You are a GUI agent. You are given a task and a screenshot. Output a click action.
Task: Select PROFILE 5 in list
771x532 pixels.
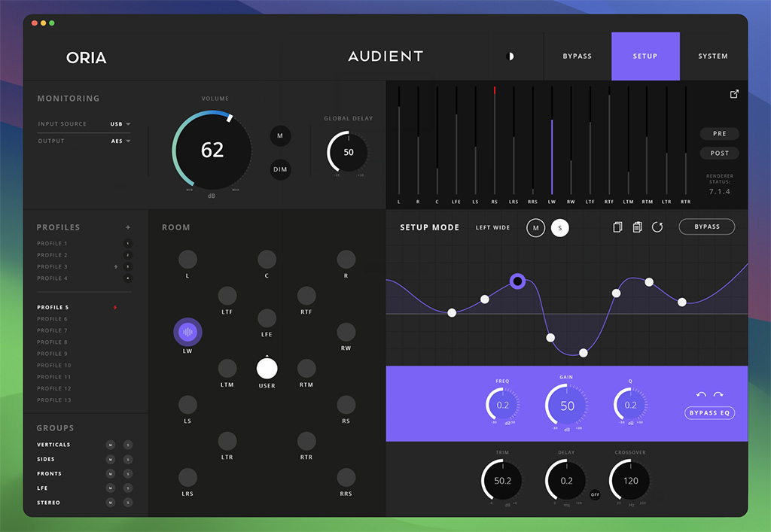tap(53, 308)
